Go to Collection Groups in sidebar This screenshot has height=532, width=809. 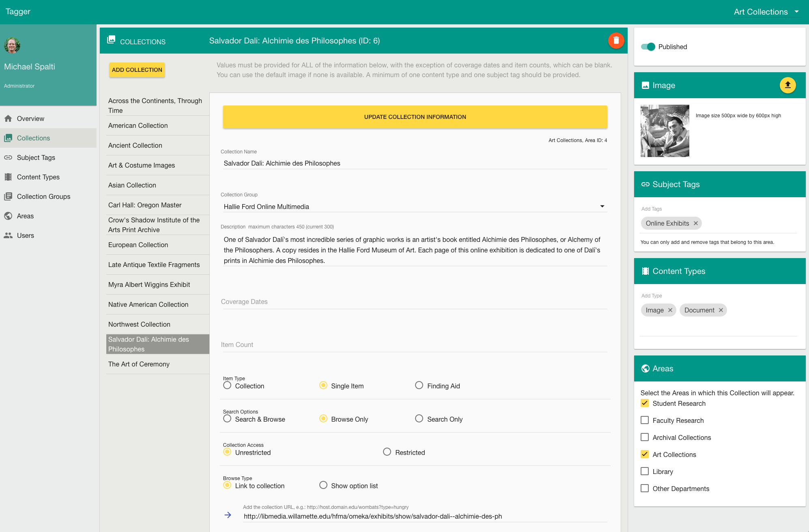[43, 196]
